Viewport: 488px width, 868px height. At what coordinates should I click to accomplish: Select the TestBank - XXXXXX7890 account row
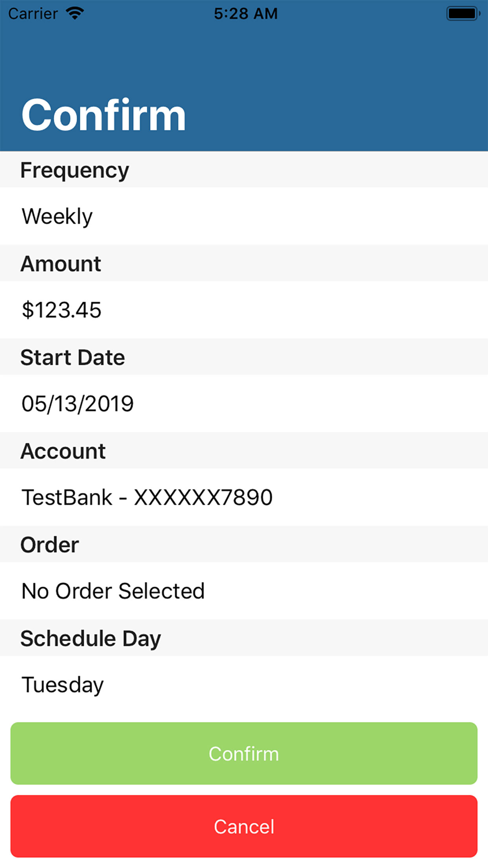point(244,497)
